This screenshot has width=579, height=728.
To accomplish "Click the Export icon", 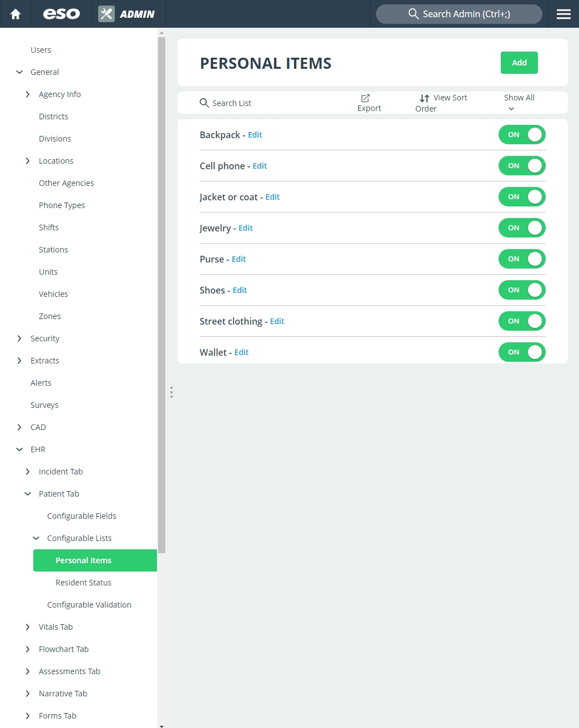I will 365,98.
